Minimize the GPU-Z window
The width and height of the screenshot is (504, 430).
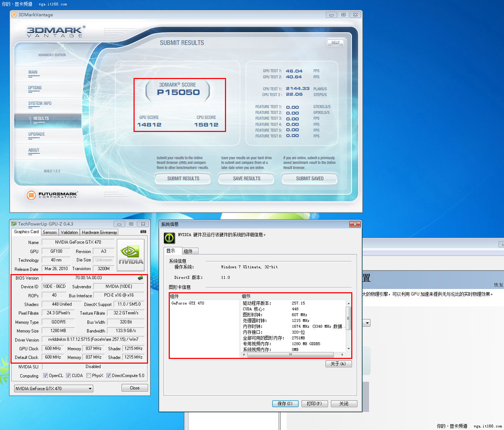[x=119, y=224]
